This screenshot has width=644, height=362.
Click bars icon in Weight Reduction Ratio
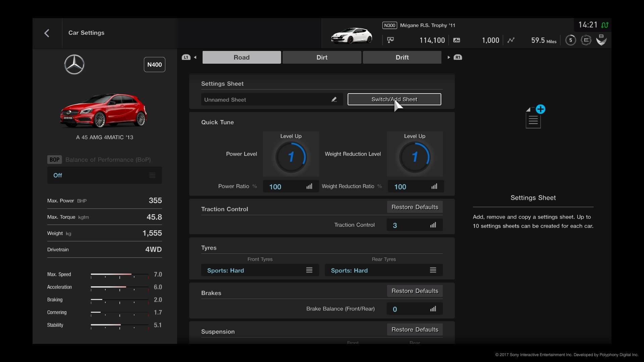tap(434, 186)
